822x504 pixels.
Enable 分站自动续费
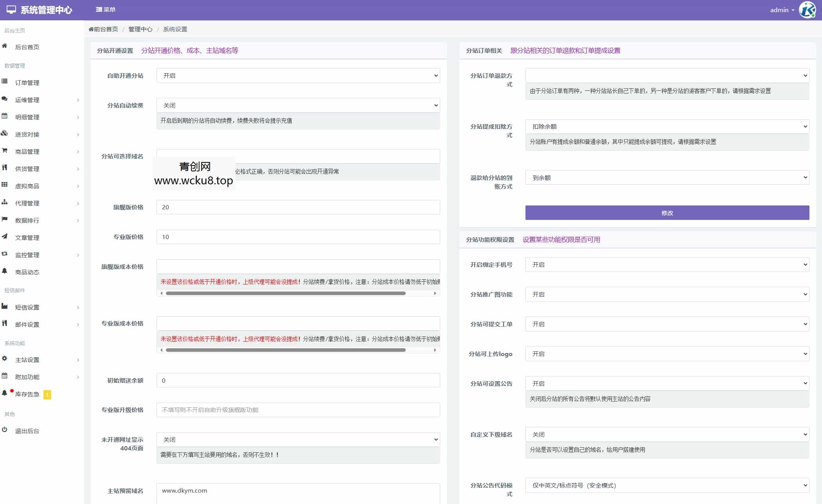pos(298,105)
